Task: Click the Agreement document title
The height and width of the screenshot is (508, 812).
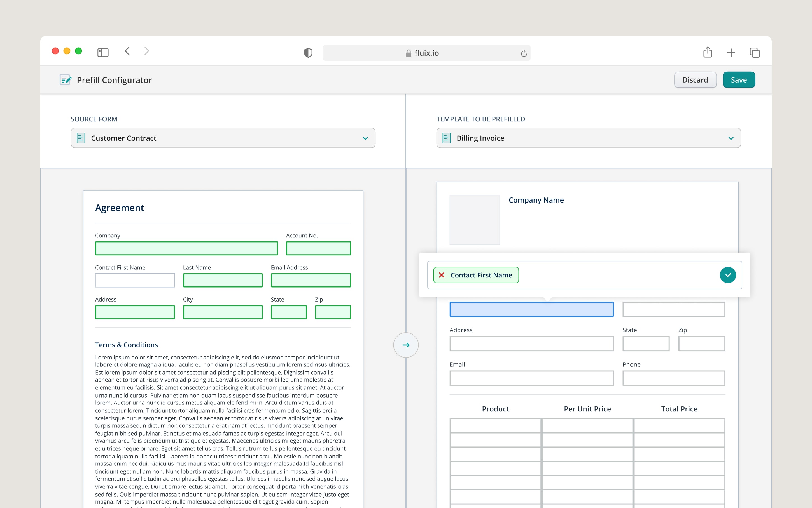Action: tap(119, 208)
